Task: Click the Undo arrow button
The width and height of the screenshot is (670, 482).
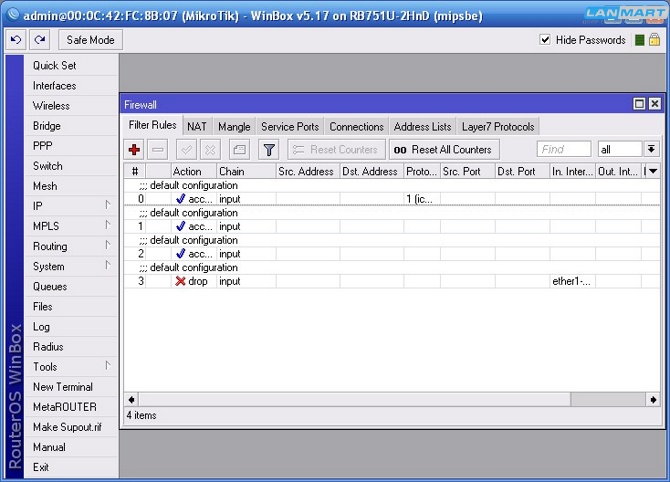Action: 16,40
